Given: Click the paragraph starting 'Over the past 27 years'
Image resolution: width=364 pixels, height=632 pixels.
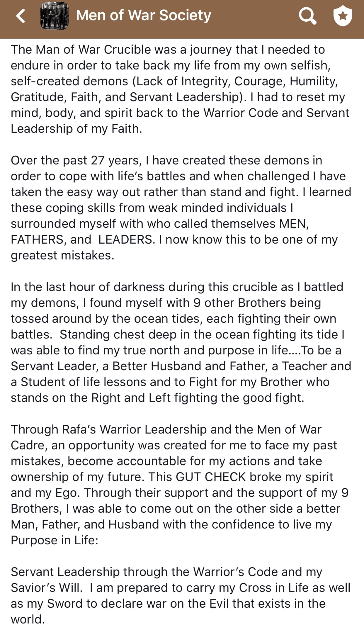Looking at the screenshot, I should (181, 208).
